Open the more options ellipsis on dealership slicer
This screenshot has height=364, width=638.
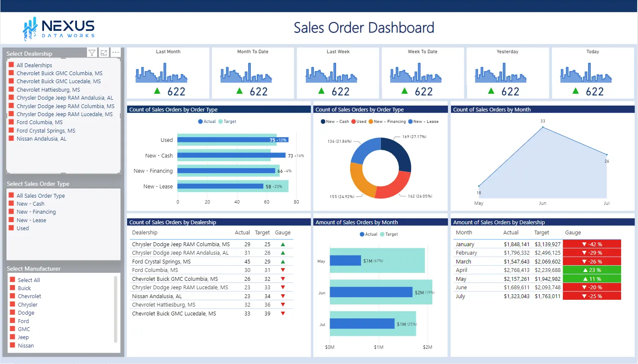[115, 53]
